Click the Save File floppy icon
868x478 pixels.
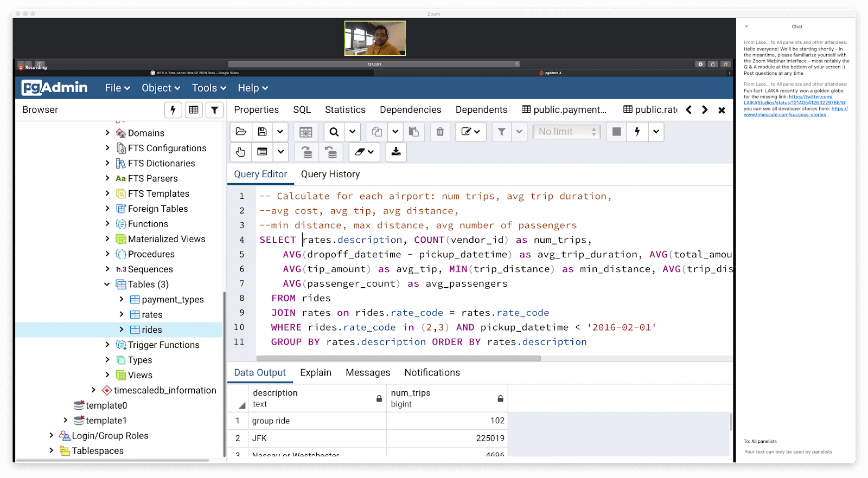point(262,132)
